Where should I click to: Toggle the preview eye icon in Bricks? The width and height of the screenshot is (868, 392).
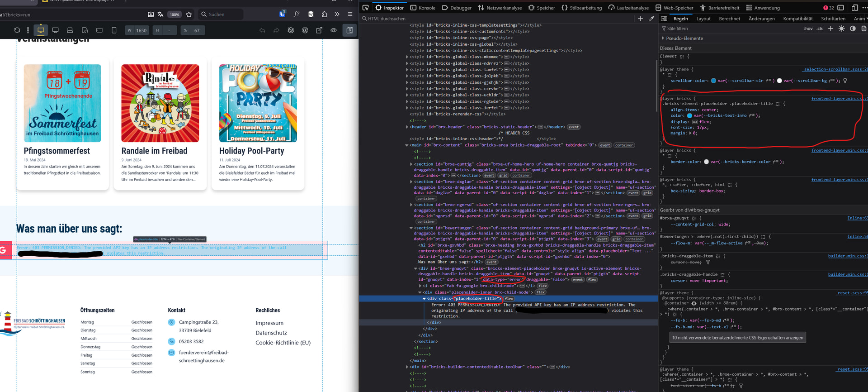334,30
